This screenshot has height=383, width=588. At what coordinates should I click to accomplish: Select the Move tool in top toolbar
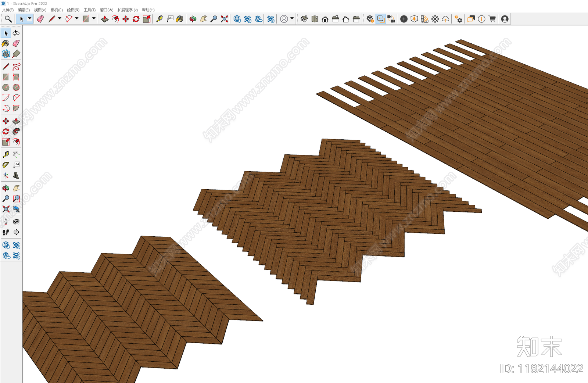click(126, 19)
